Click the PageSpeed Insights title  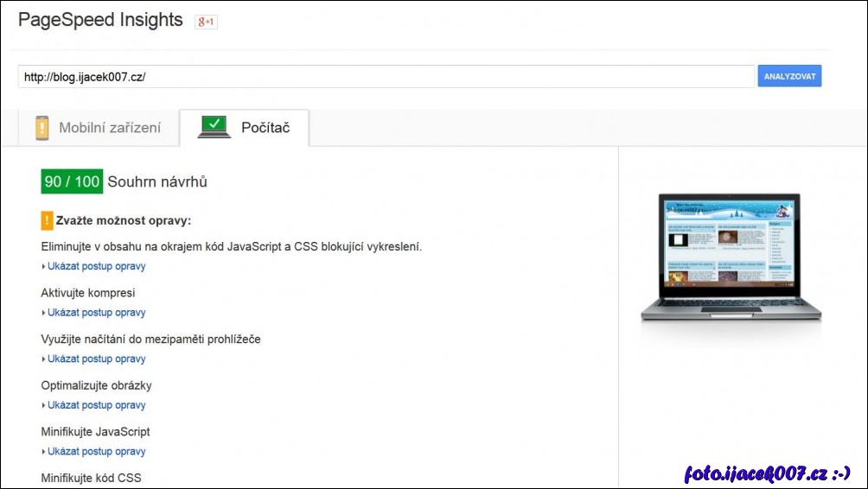click(100, 20)
